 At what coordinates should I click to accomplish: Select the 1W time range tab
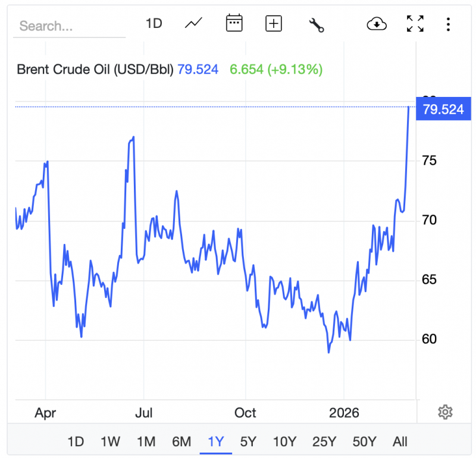tap(110, 441)
